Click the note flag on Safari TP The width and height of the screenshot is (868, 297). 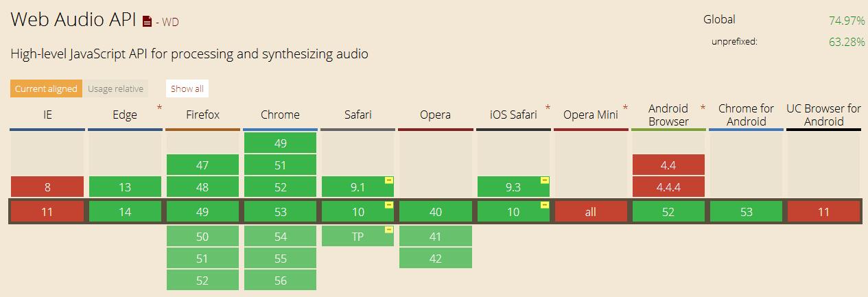tap(389, 230)
